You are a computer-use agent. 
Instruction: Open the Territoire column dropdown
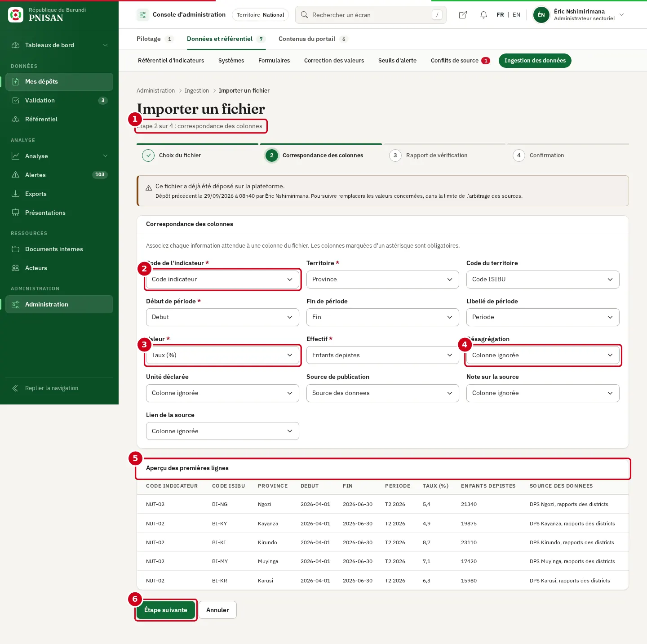(383, 280)
